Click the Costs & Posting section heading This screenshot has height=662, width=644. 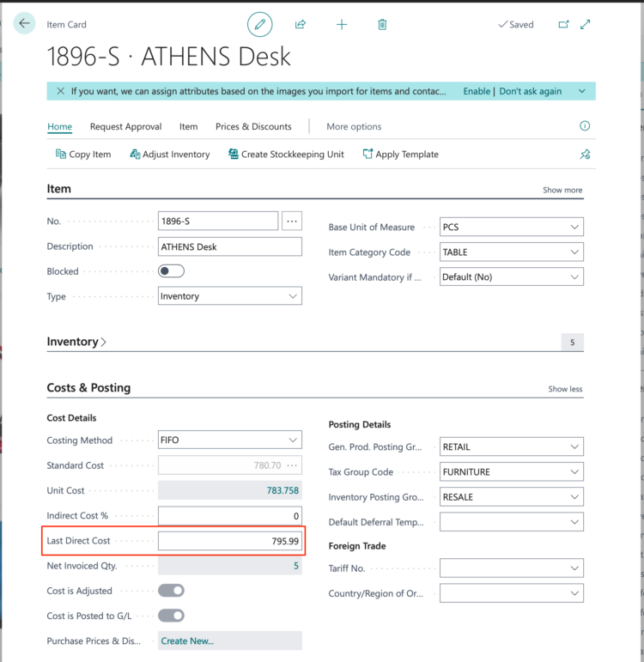tap(88, 387)
